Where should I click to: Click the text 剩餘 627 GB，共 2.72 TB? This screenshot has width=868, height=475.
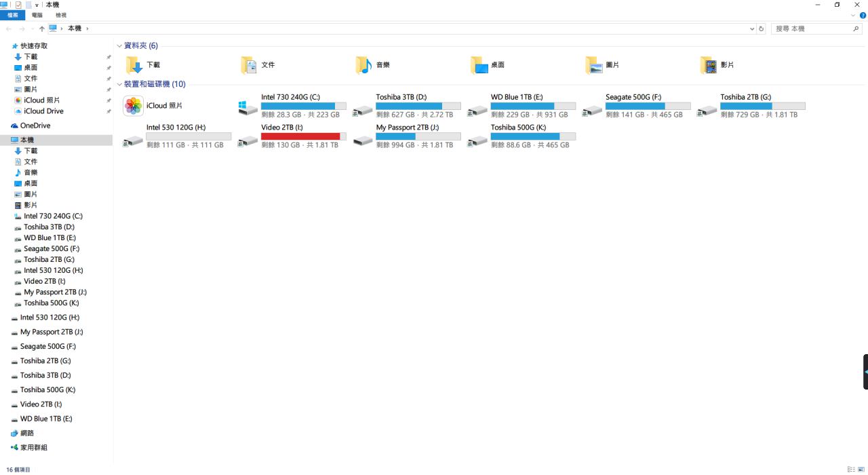click(x=414, y=115)
